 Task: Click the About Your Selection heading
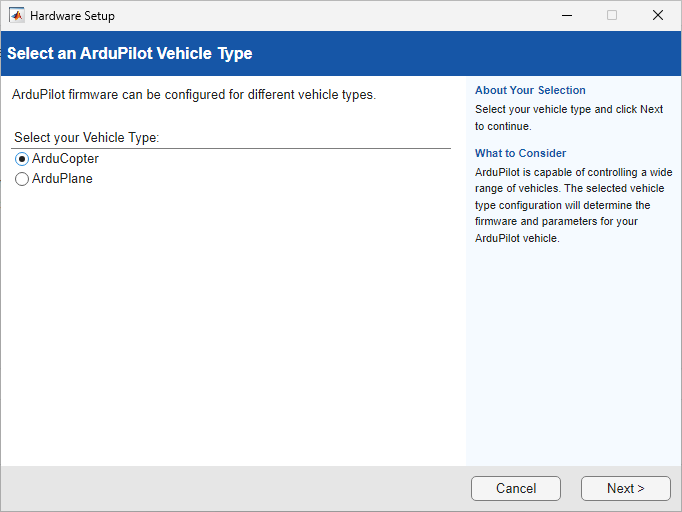click(530, 90)
